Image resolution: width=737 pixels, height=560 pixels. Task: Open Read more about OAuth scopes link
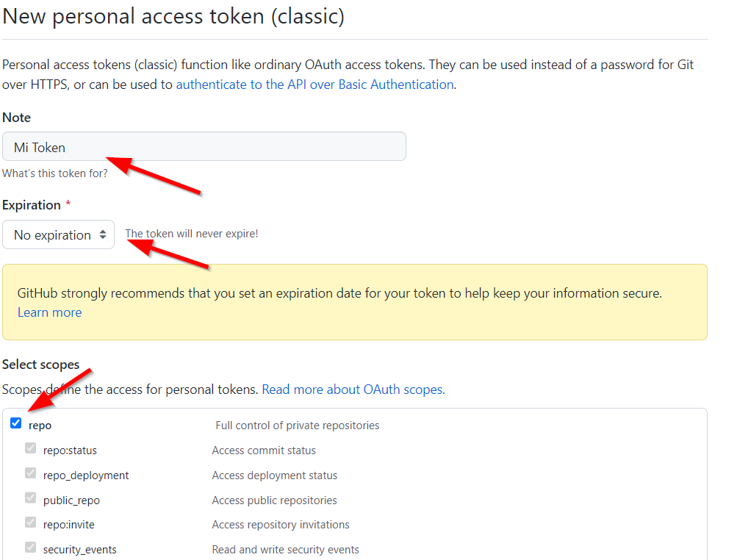[353, 390]
